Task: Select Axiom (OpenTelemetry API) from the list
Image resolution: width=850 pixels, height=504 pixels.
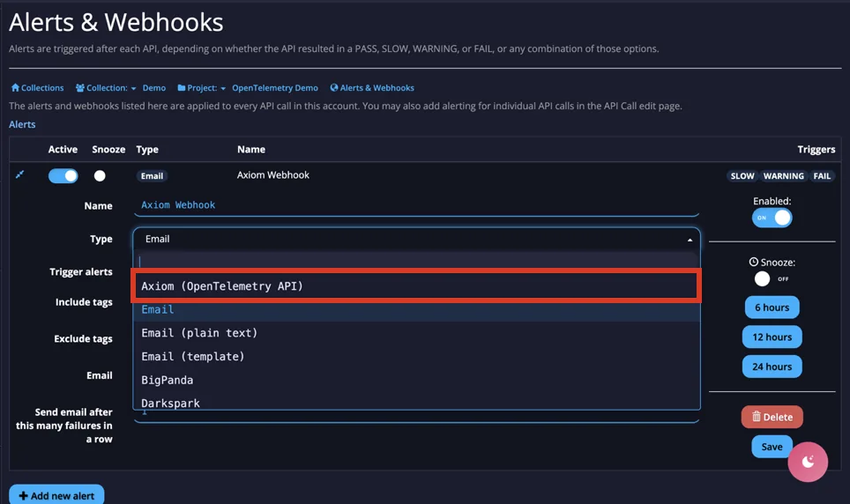Action: [x=416, y=286]
